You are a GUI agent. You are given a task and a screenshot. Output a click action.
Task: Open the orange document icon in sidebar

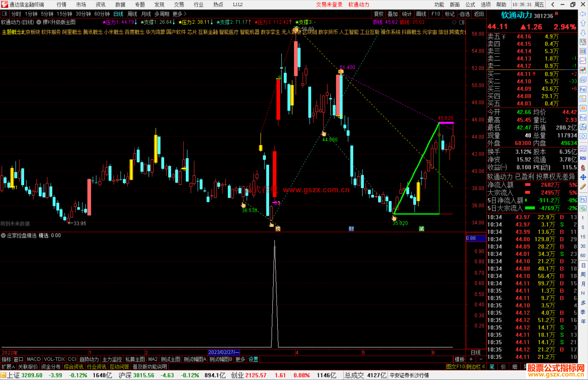coord(583,108)
